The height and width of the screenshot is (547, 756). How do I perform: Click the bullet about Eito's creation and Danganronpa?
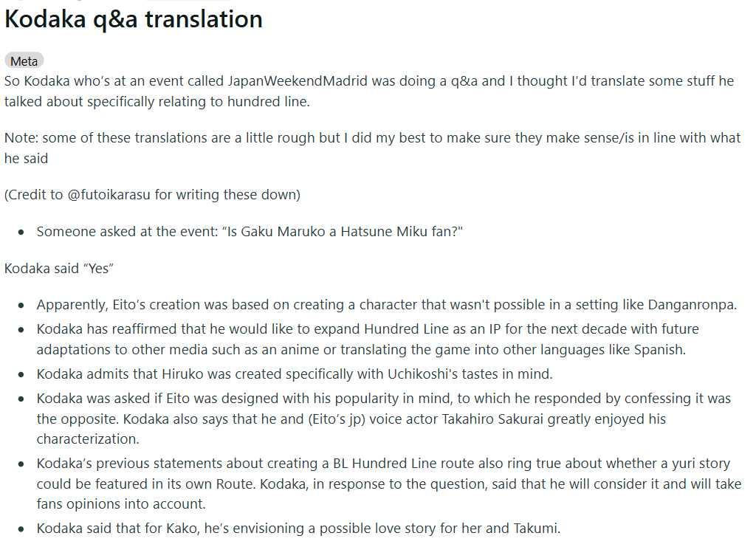pyautogui.click(x=387, y=305)
